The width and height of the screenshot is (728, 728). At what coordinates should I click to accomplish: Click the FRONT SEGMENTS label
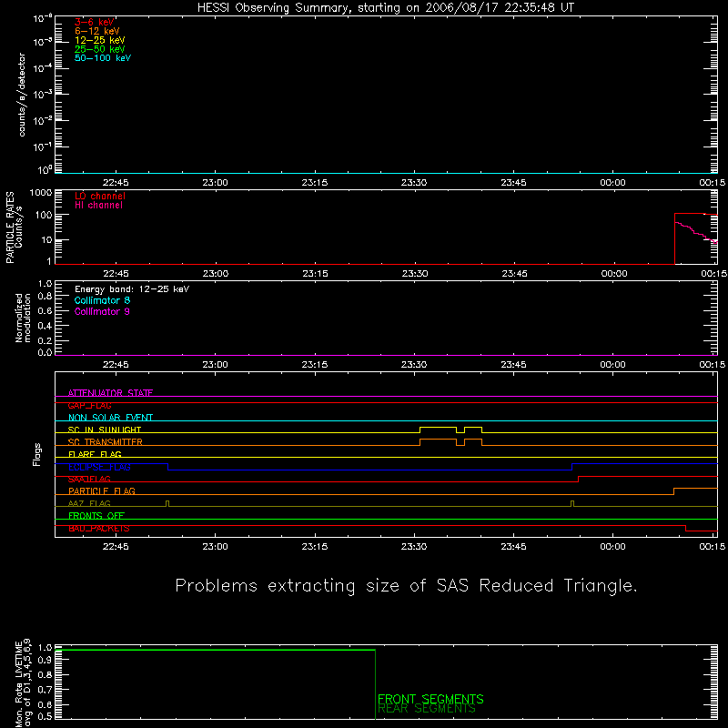pos(430,699)
